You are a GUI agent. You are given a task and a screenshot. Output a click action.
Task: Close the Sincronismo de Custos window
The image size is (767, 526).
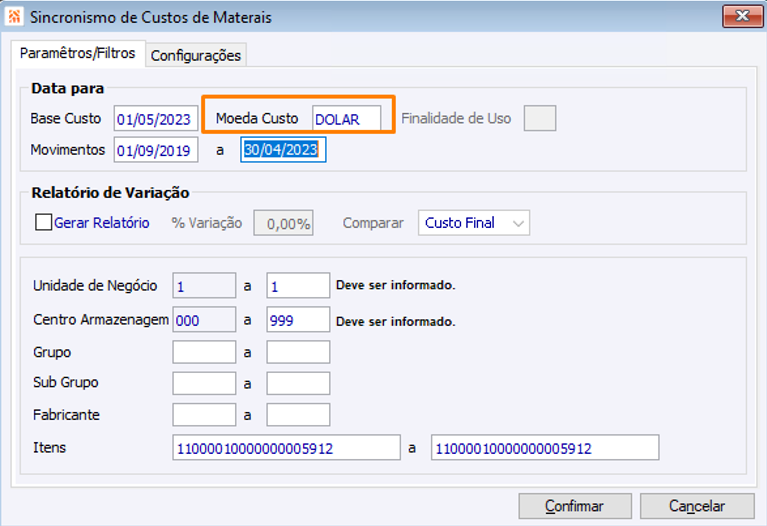pyautogui.click(x=742, y=16)
